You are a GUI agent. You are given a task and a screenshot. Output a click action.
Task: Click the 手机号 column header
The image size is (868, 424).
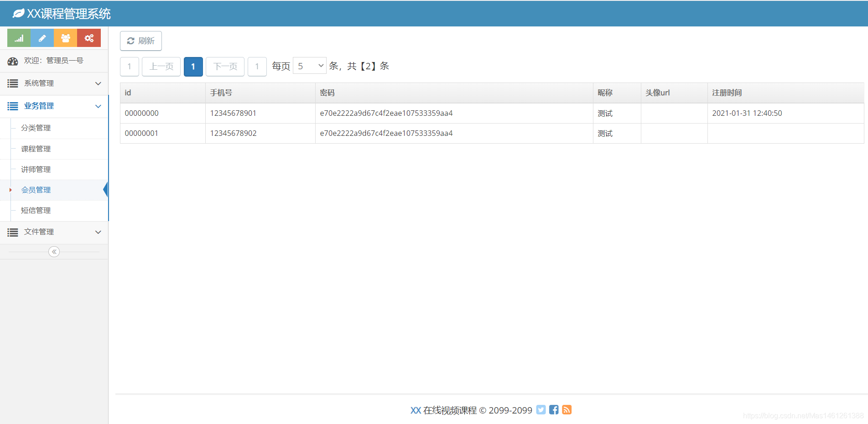tap(260, 93)
